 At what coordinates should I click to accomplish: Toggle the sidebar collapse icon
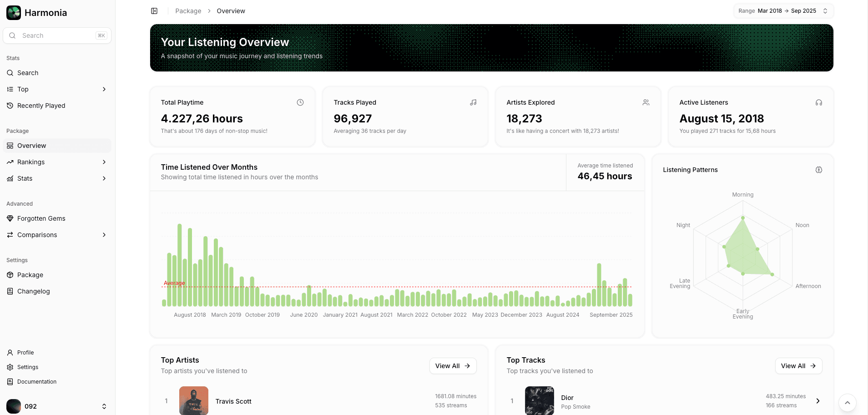pyautogui.click(x=154, y=11)
